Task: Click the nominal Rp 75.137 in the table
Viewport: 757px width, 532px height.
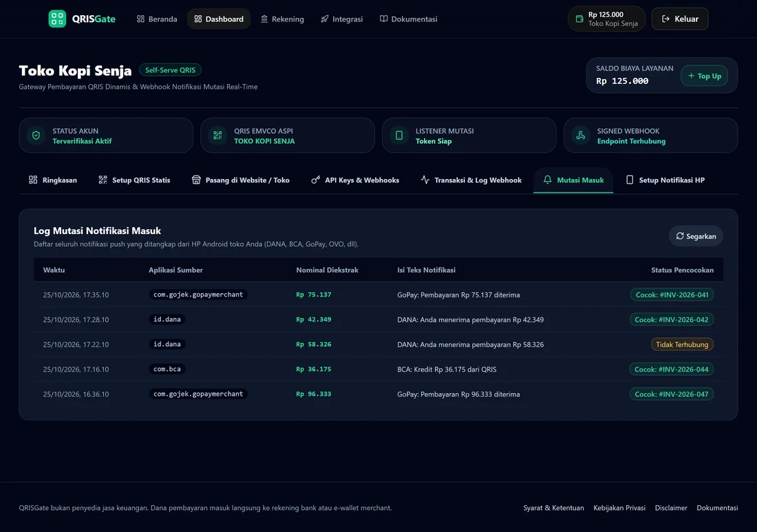Action: pyautogui.click(x=314, y=295)
